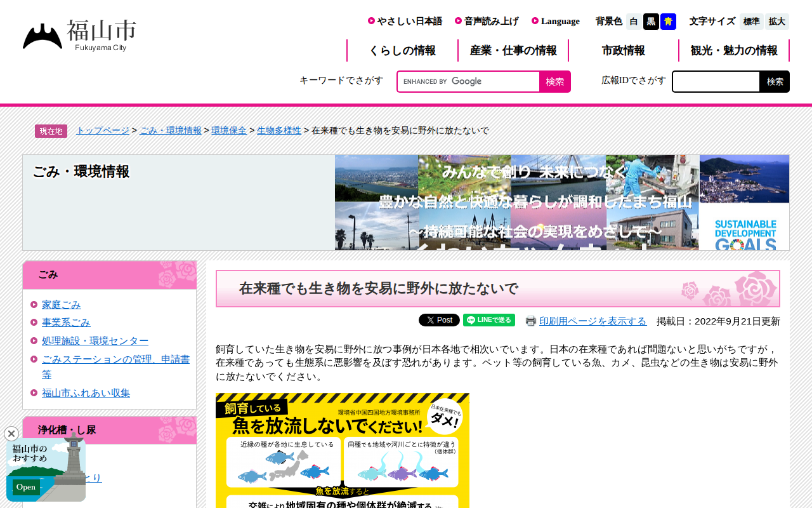Click the 浄化槽・し尿 sidebar section header
Viewport: 812px width, 508px height.
[x=109, y=430]
